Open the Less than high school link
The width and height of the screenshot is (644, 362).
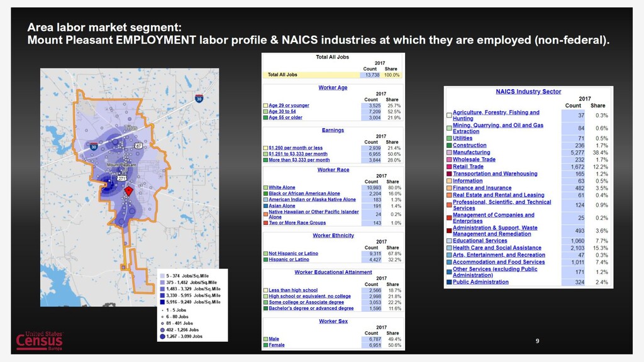(293, 290)
